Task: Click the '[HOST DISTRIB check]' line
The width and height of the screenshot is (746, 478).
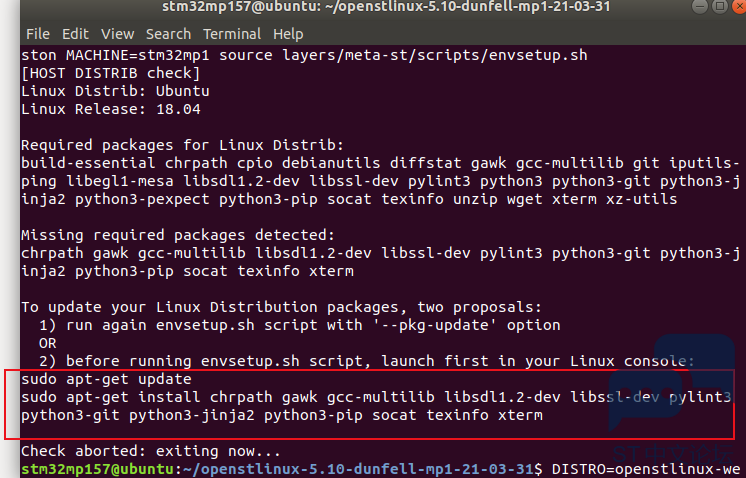Action: pyautogui.click(x=110, y=73)
